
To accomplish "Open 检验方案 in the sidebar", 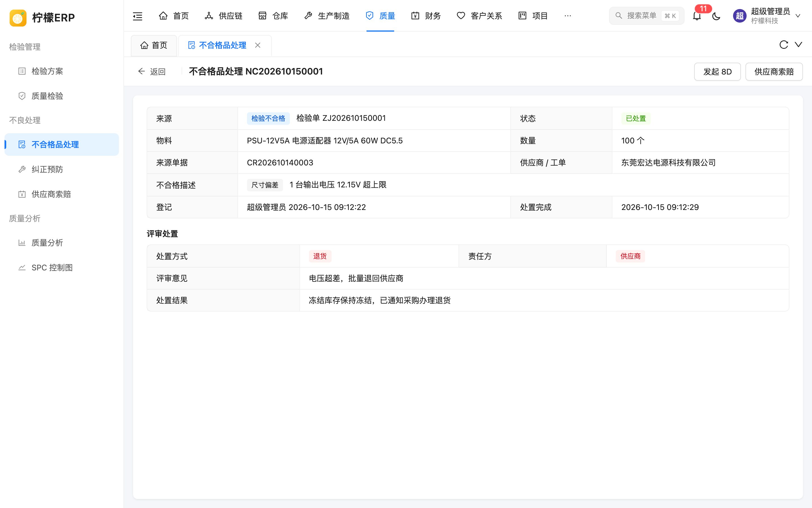I will click(x=62, y=71).
